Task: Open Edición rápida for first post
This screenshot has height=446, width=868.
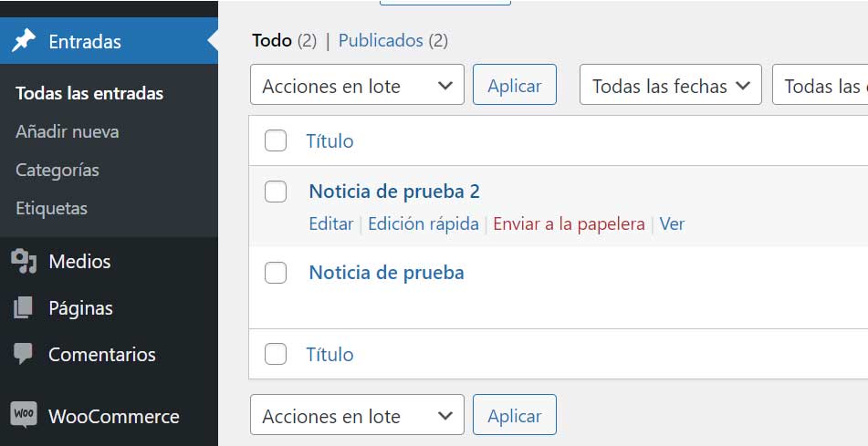Action: (424, 224)
